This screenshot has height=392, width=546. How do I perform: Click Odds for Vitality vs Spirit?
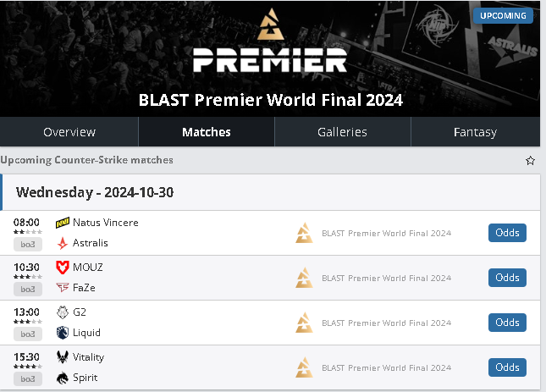coord(507,367)
